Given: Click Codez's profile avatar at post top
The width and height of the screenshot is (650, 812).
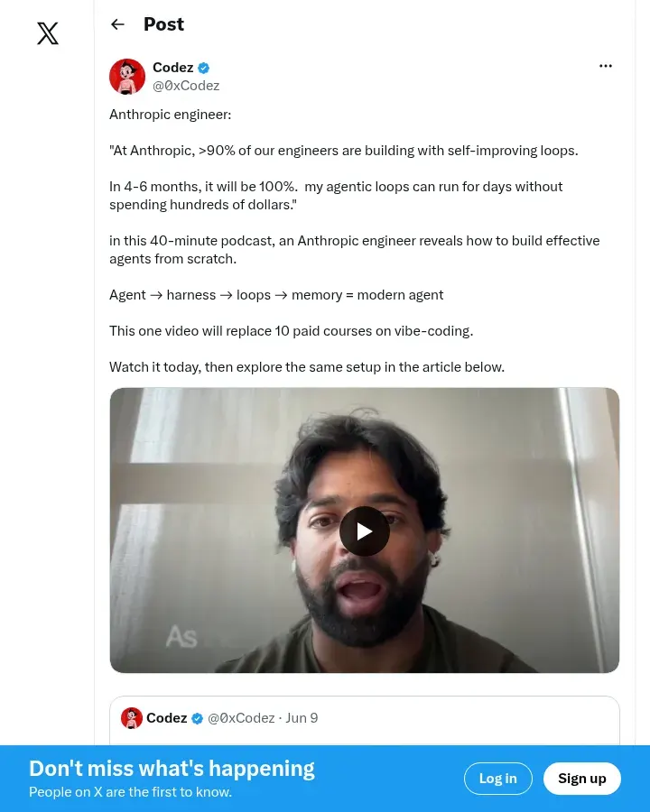Looking at the screenshot, I should pos(127,77).
